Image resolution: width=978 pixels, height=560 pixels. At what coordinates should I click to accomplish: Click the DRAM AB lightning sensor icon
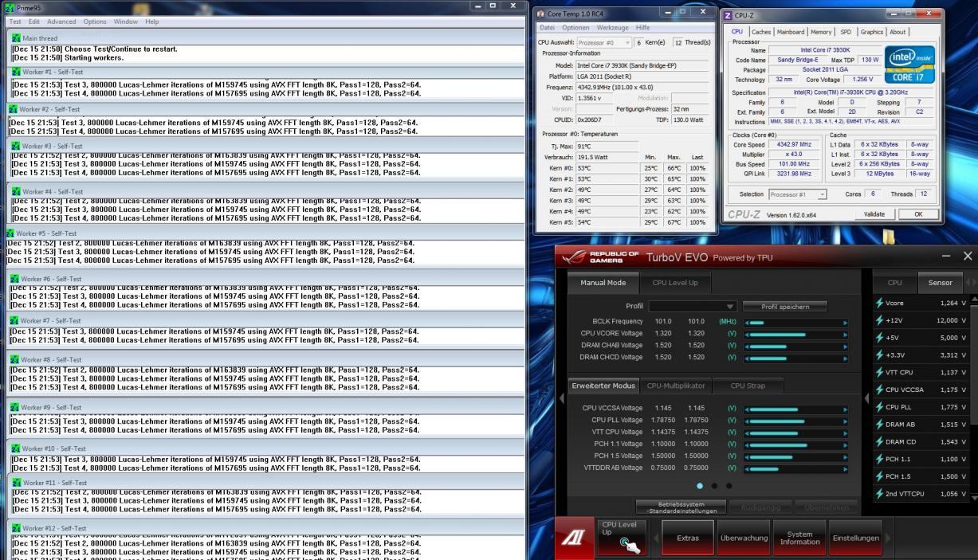[x=879, y=425]
